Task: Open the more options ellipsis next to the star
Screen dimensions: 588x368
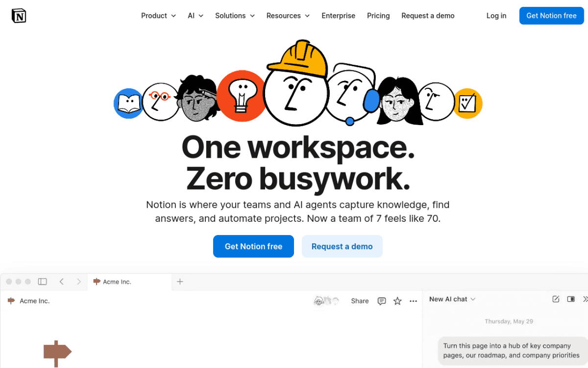Action: [413, 301]
